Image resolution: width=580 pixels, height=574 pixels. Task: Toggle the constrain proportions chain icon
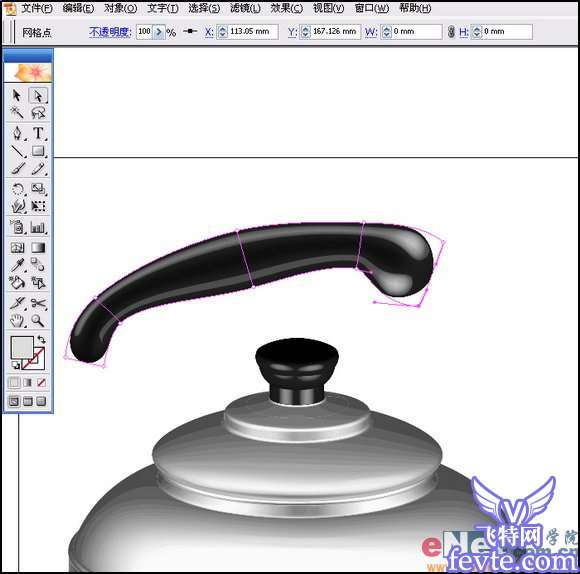[451, 32]
